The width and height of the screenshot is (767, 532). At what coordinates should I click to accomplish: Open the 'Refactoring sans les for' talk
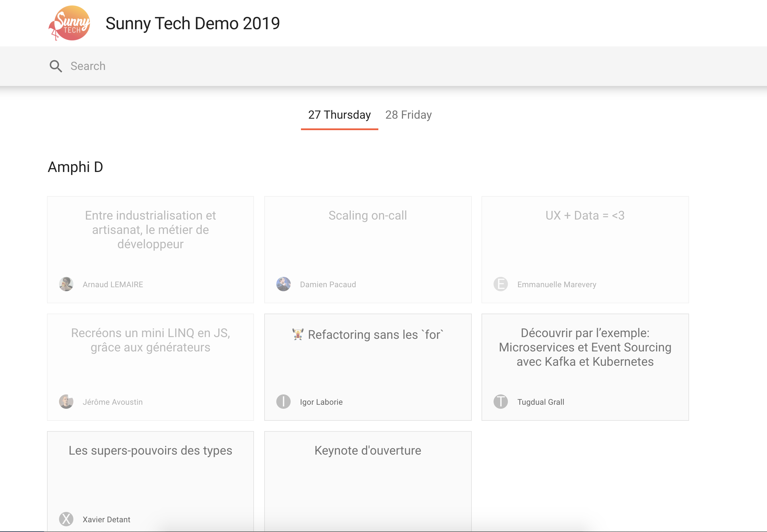(368, 367)
